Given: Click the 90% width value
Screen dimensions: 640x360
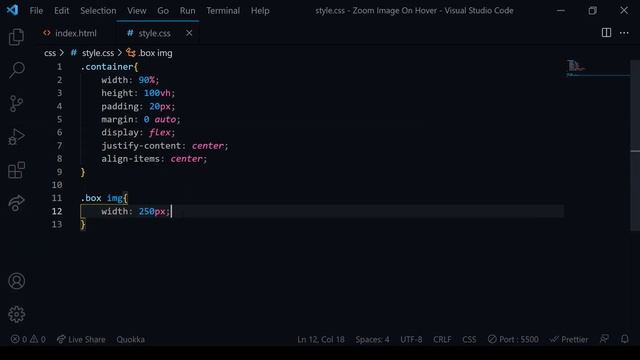Looking at the screenshot, I should click(x=147, y=80).
